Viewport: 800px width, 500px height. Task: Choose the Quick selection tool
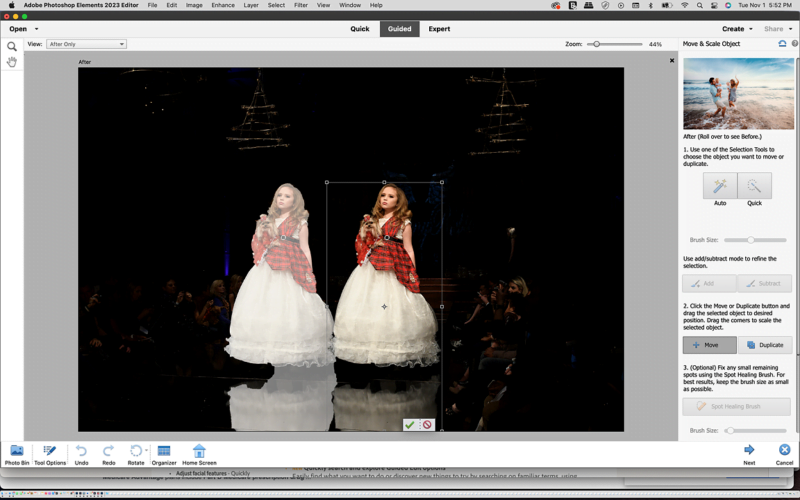(754, 186)
